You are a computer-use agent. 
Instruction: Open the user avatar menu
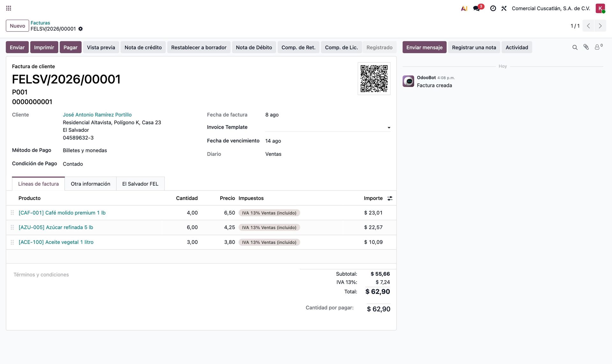pos(600,8)
